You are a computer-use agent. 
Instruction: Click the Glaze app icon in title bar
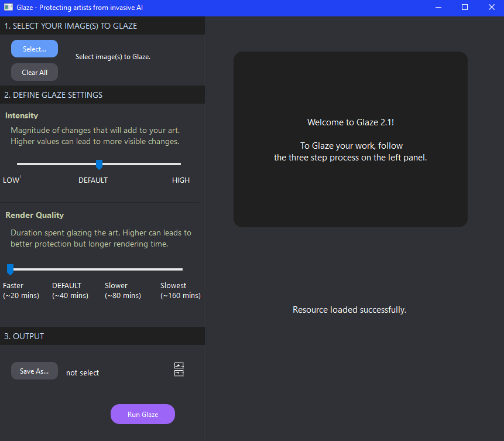(x=8, y=7)
